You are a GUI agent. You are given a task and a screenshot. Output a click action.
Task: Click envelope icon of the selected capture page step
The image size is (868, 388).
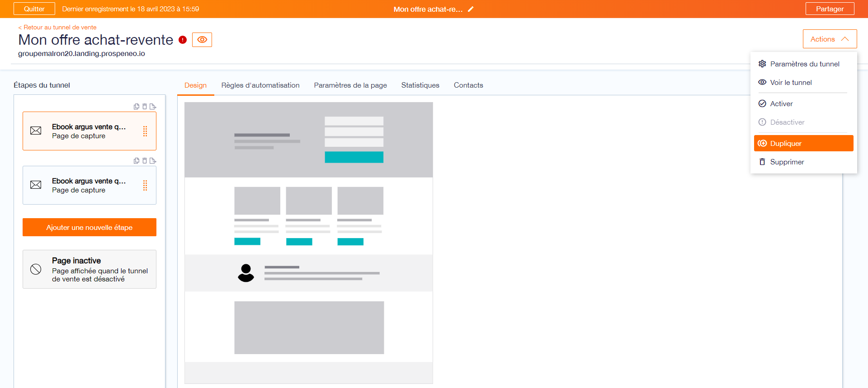coord(36,131)
